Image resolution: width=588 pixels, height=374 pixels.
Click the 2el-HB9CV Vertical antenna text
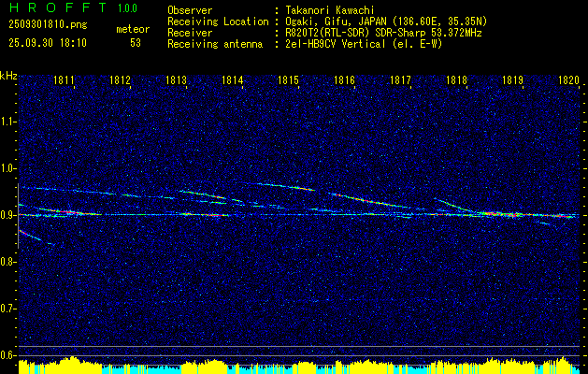365,44
